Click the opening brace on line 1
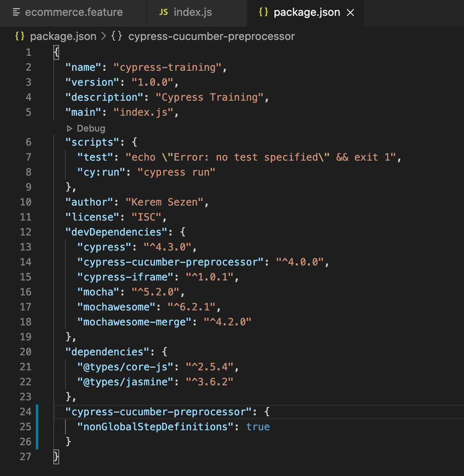Screen dimensions: 464x476 tap(56, 52)
